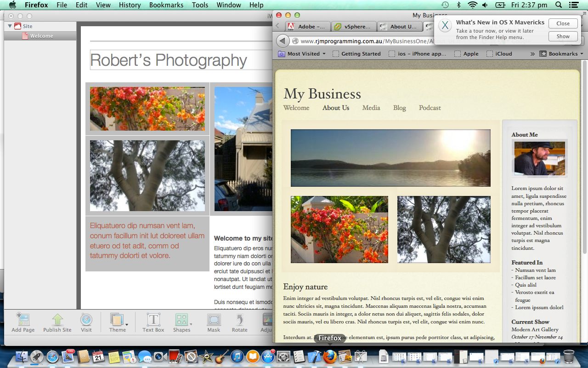Viewport: 588px width, 368px height.
Task: Collapse the Site tree in iWeb sidebar
Action: [10, 26]
